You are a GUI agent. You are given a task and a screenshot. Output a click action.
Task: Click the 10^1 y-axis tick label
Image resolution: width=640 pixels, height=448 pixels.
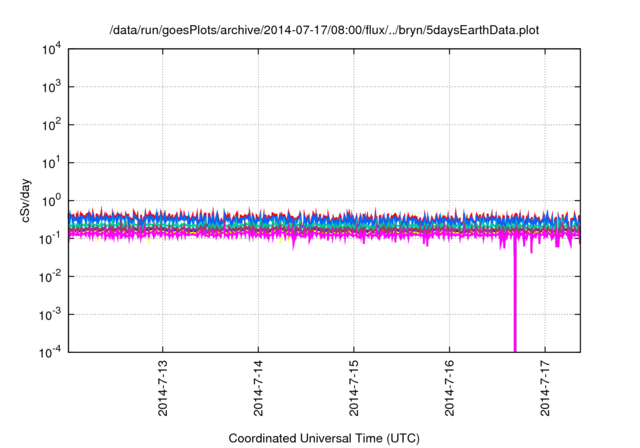point(51,163)
